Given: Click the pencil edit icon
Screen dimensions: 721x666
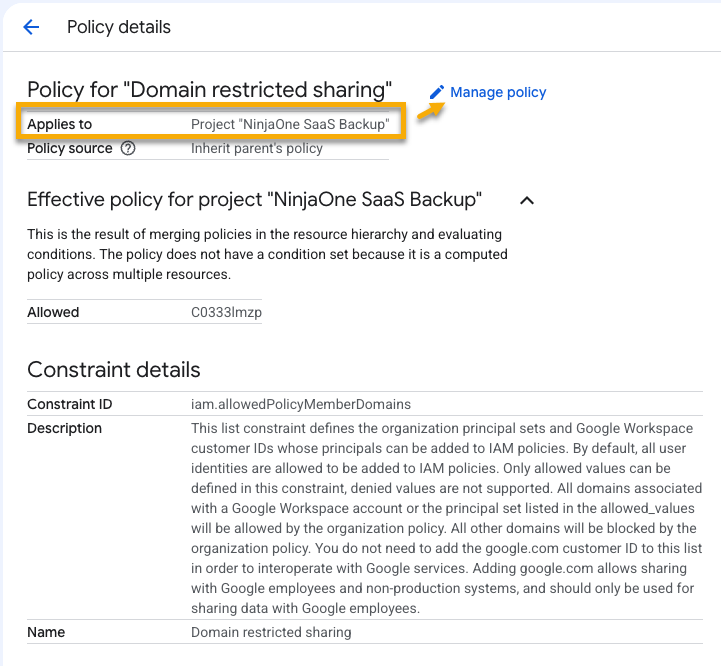Looking at the screenshot, I should click(436, 92).
